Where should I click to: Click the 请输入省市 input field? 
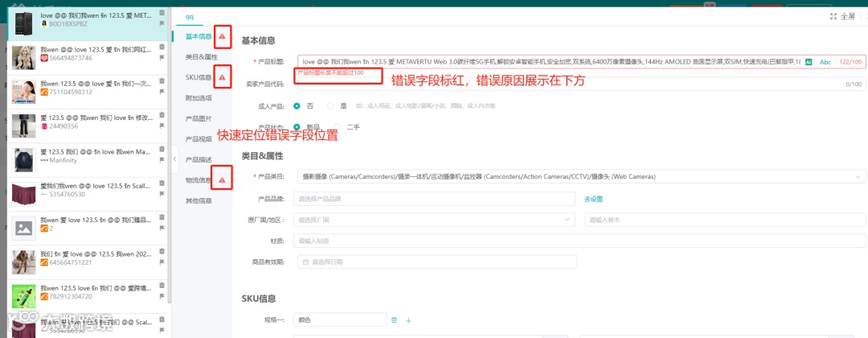pos(725,220)
